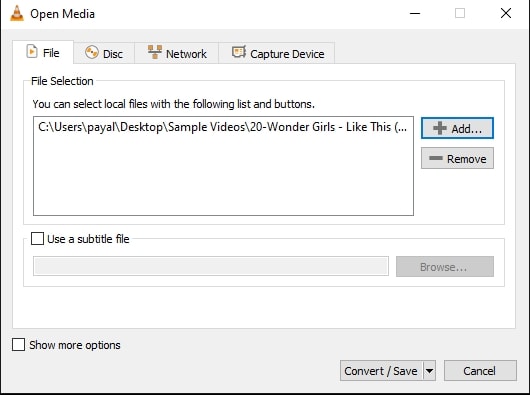The width and height of the screenshot is (530, 395).
Task: Click the Remove button
Action: click(457, 158)
